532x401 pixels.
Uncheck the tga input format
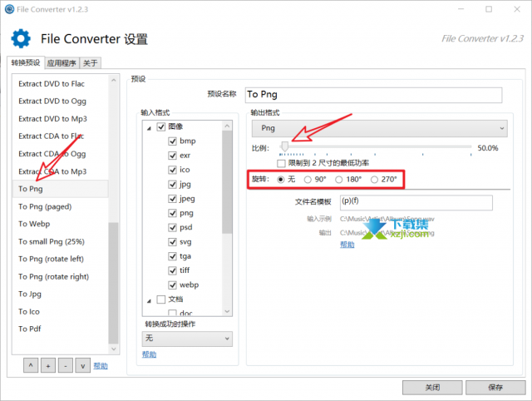[x=173, y=256]
